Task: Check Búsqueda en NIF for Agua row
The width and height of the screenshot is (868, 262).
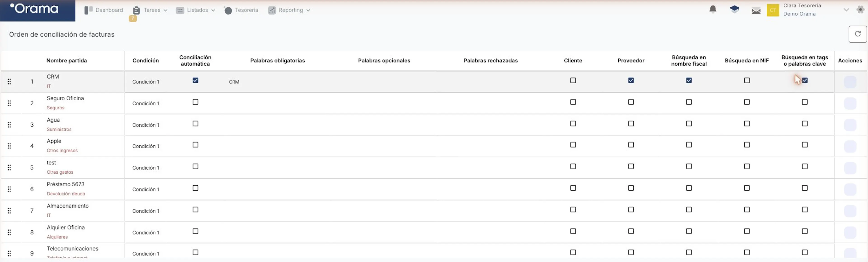Action: (x=747, y=123)
